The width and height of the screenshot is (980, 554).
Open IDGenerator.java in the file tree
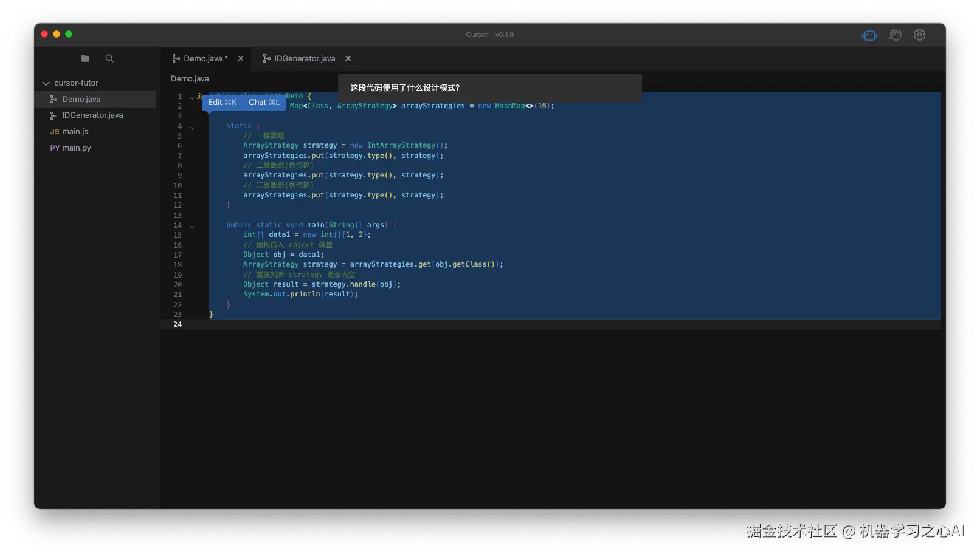(95, 115)
